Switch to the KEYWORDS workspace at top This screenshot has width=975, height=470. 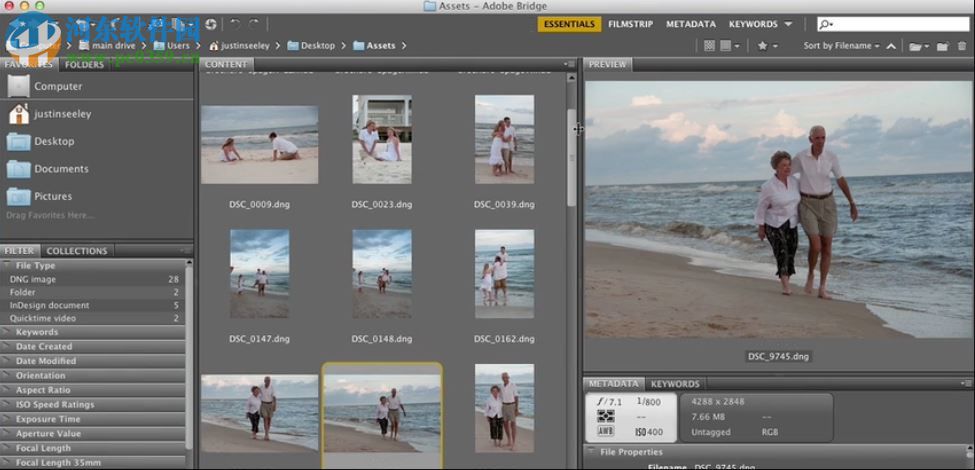(753, 24)
